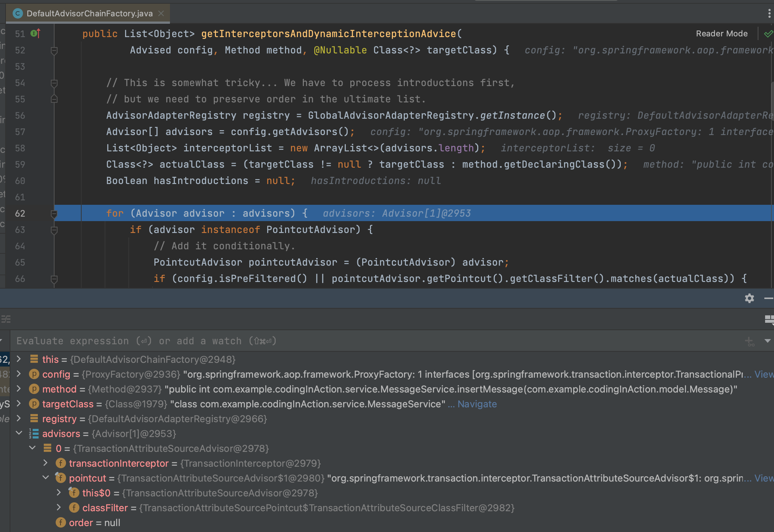
Task: Click the green inspections checkmark icon
Action: 768,34
